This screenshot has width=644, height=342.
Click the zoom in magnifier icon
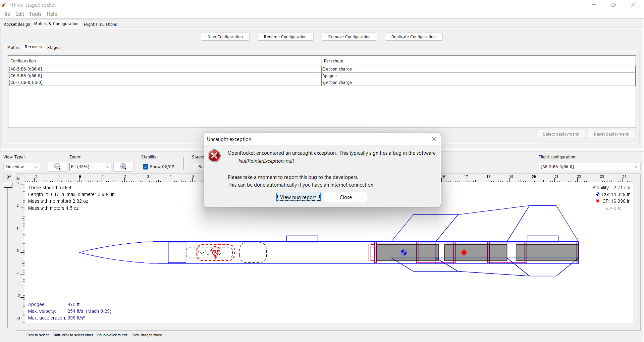point(123,166)
